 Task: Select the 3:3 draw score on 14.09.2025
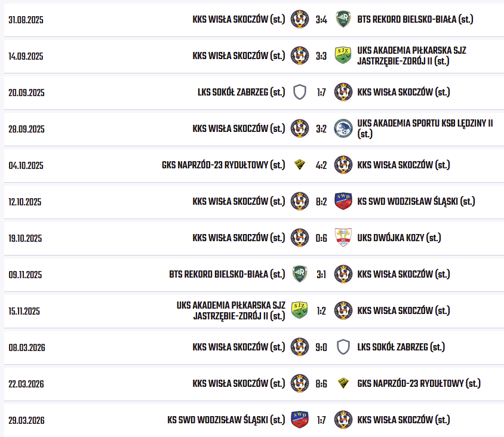[x=321, y=56]
